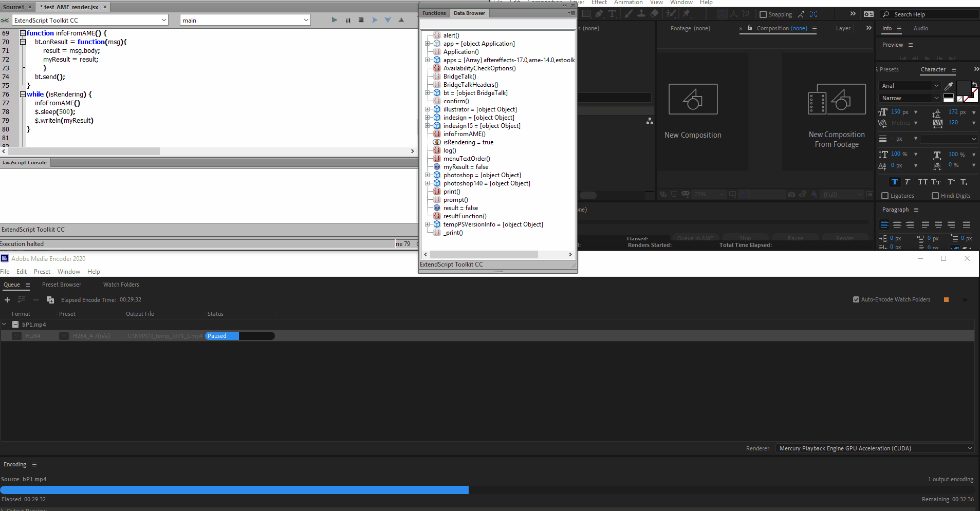Click the composition flowchart icon in After Effects

(x=650, y=121)
